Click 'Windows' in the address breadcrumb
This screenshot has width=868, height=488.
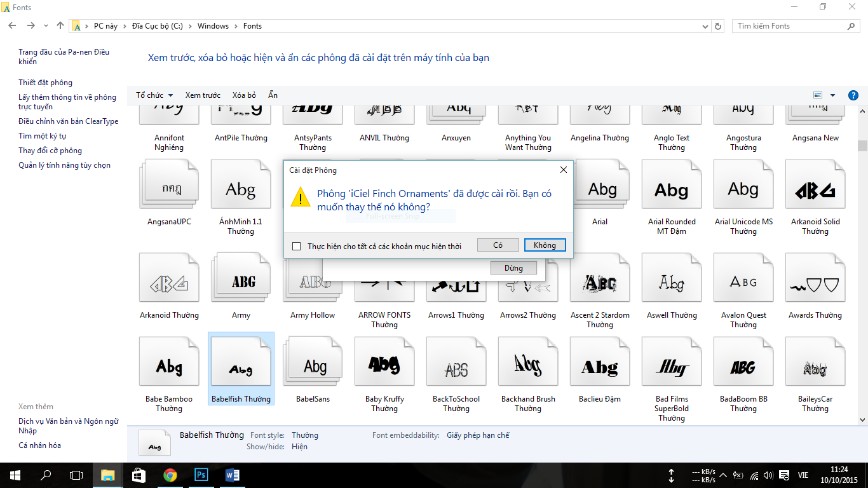(213, 26)
